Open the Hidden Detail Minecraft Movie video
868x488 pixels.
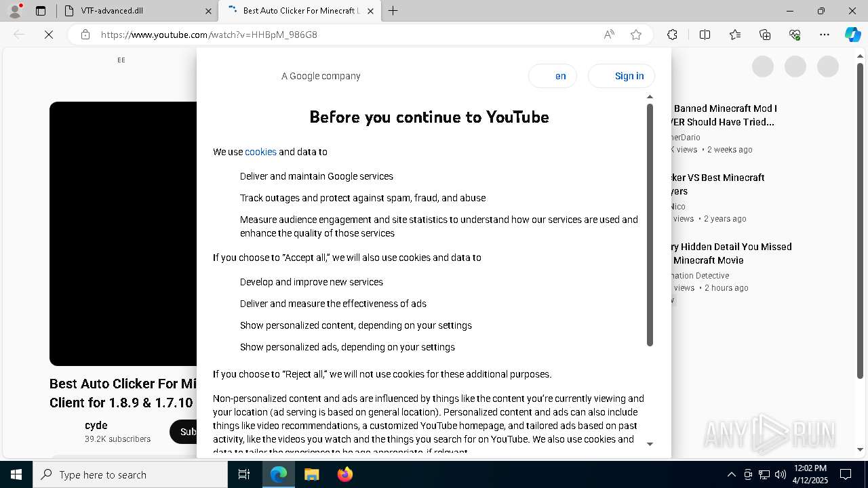click(732, 253)
